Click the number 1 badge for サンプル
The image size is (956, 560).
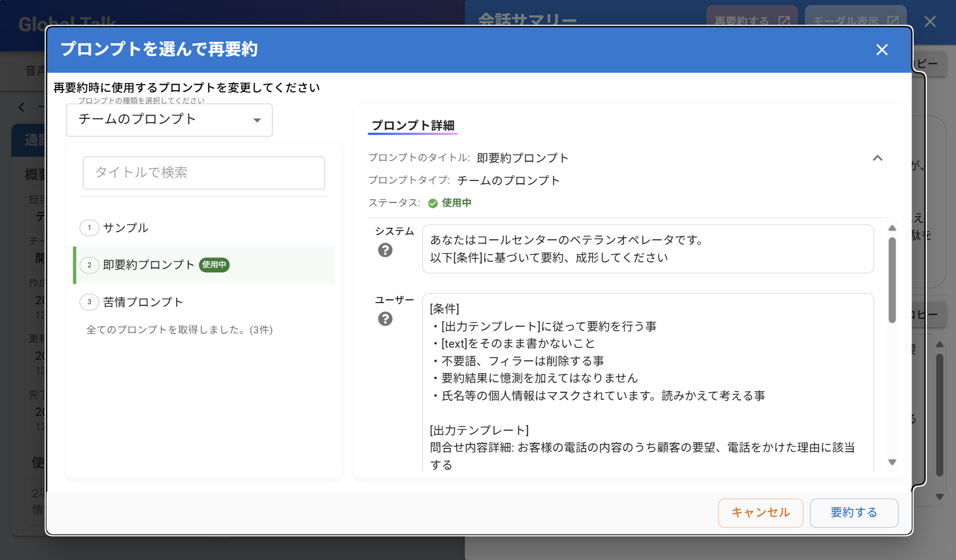click(89, 228)
